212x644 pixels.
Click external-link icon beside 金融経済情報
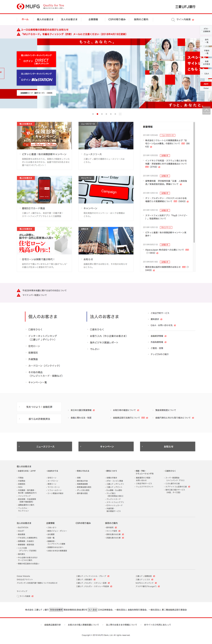click(x=165, y=336)
